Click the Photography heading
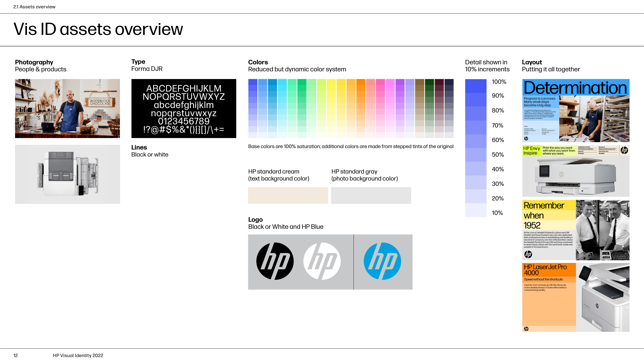 coord(34,62)
